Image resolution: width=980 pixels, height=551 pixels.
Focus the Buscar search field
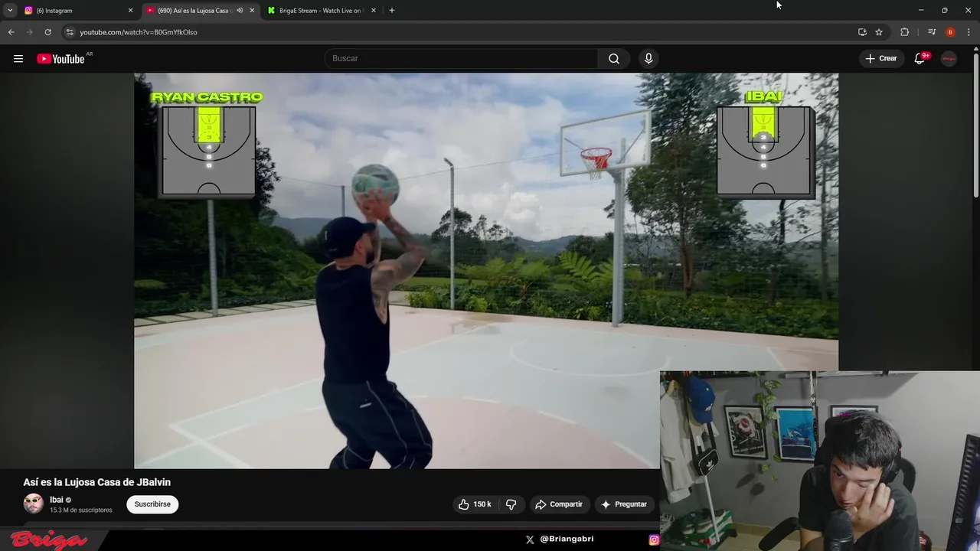point(461,59)
